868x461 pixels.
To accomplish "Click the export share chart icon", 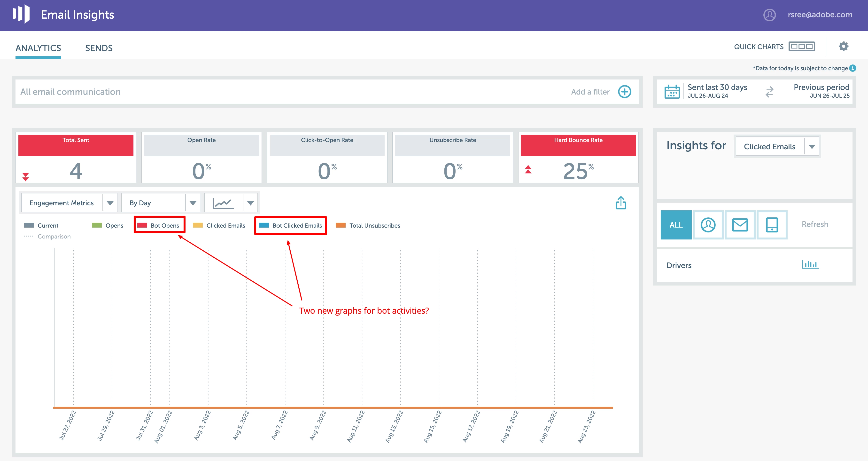I will tap(621, 203).
